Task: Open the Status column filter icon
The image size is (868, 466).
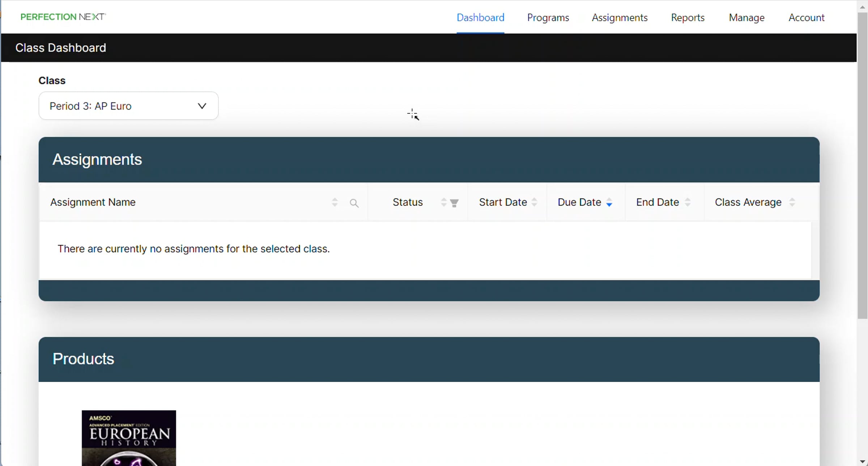Action: 454,203
